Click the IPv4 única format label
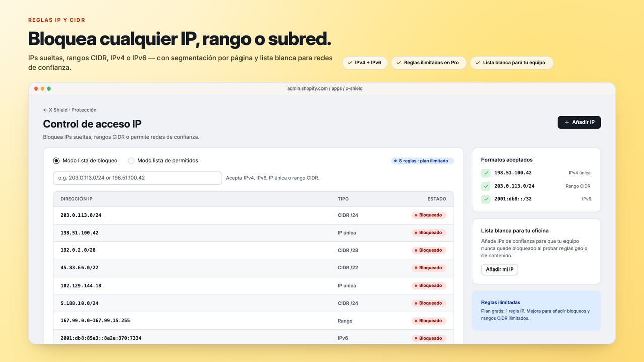 (580, 173)
